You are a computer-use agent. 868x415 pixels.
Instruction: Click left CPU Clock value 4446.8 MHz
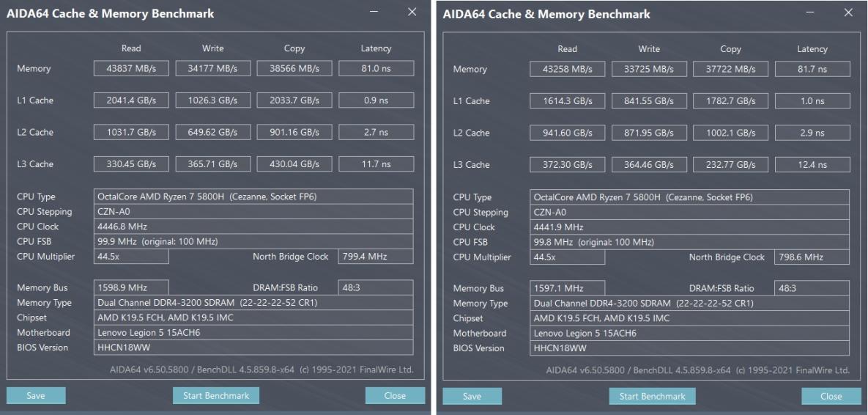tap(253, 226)
